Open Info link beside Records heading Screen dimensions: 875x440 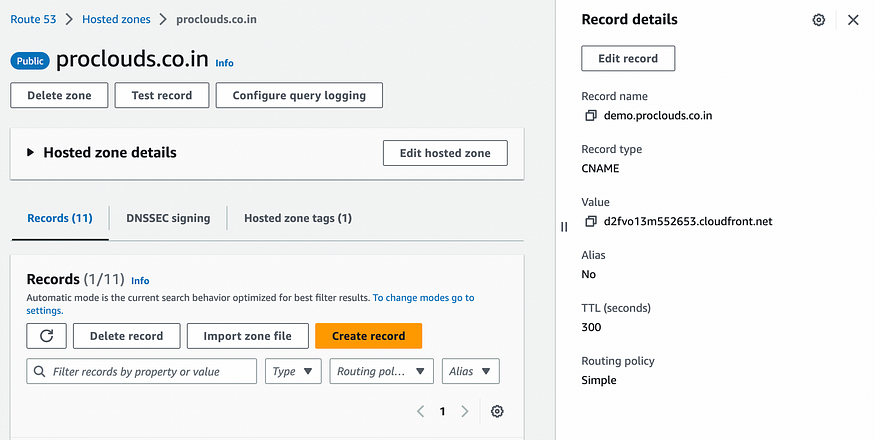pyautogui.click(x=140, y=280)
